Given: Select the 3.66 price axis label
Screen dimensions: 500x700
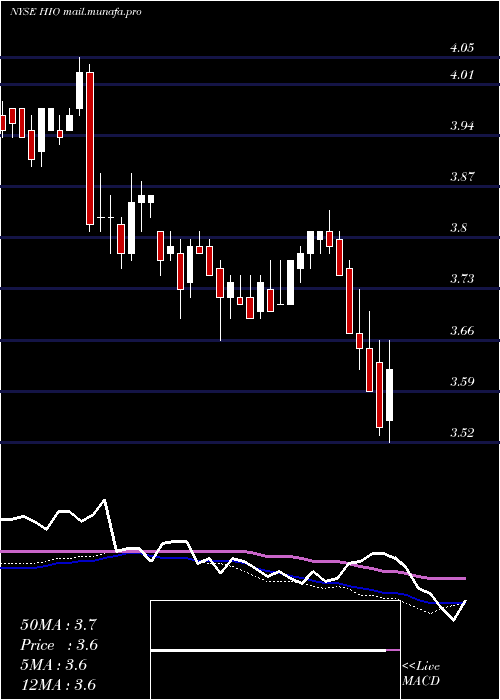Looking at the screenshot, I should pos(462,330).
